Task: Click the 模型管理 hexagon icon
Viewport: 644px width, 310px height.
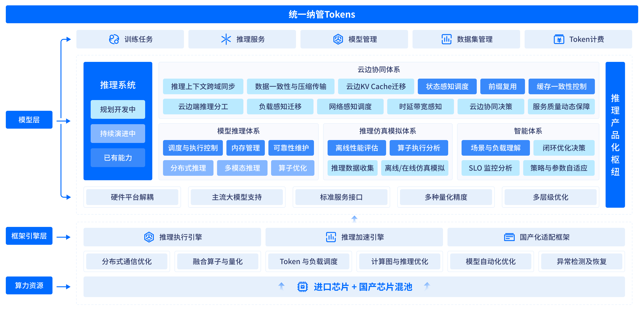Action: 338,39
